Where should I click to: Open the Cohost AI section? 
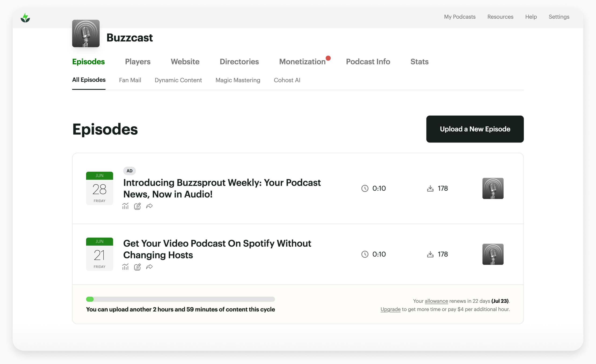coord(287,80)
